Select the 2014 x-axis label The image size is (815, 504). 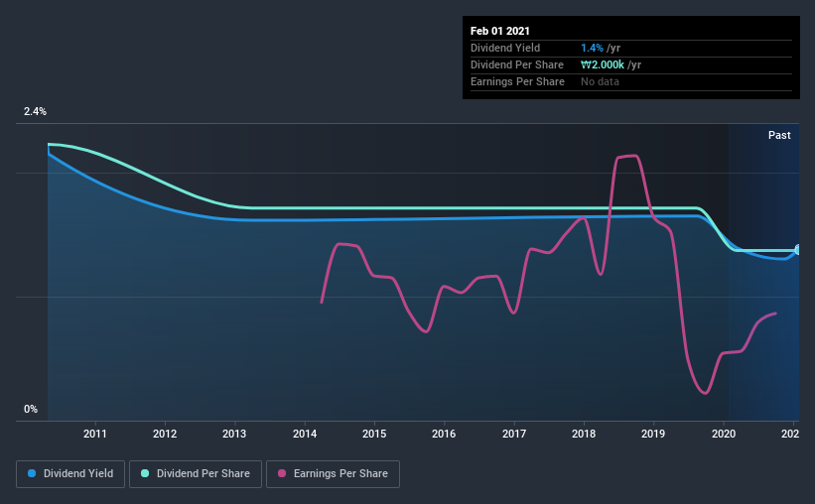pos(305,434)
